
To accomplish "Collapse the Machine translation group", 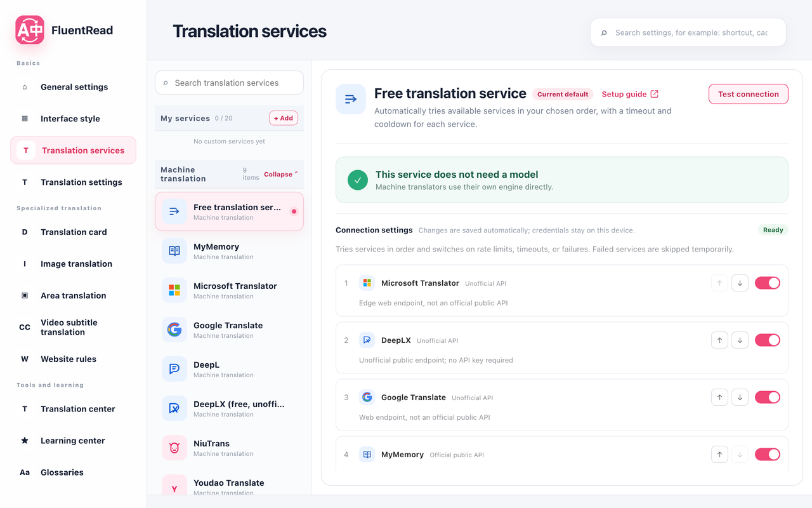I will coord(280,174).
